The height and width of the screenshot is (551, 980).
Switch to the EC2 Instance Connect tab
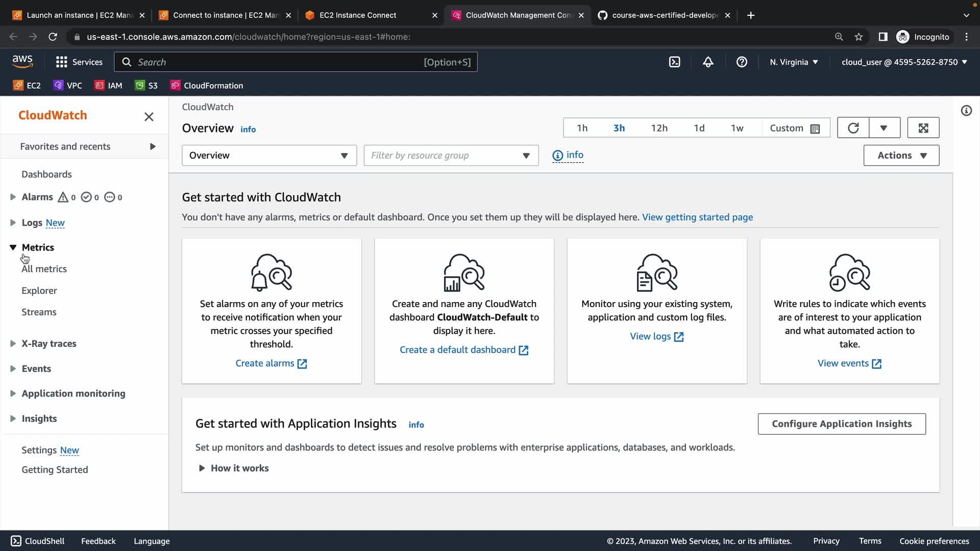click(358, 15)
